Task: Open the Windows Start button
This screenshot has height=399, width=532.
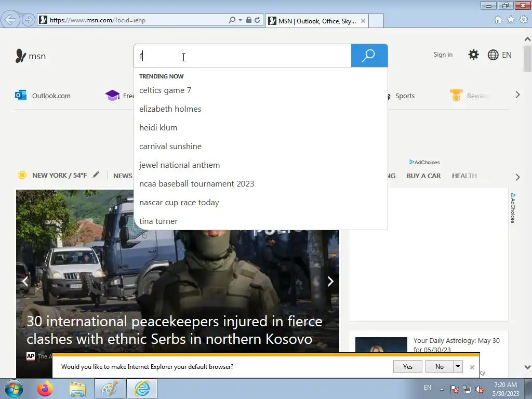Action: point(14,389)
